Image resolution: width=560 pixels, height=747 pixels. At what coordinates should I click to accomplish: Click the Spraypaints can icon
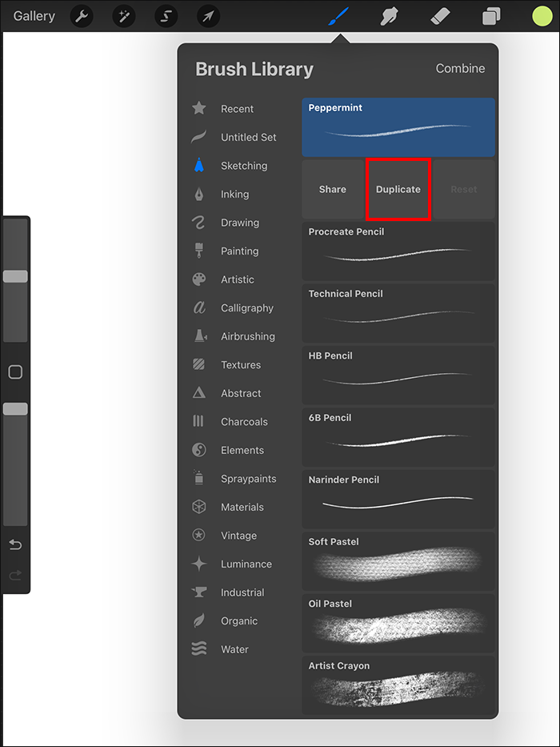click(198, 477)
